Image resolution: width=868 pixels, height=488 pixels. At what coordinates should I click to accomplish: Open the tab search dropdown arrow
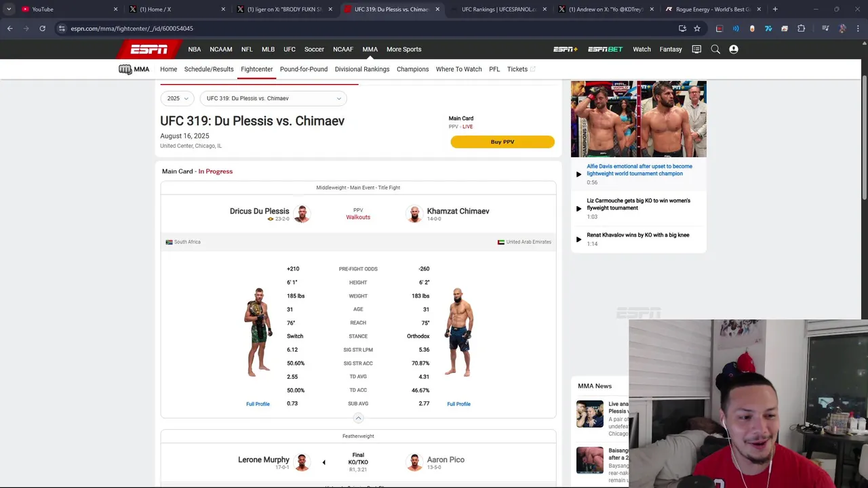(x=9, y=9)
